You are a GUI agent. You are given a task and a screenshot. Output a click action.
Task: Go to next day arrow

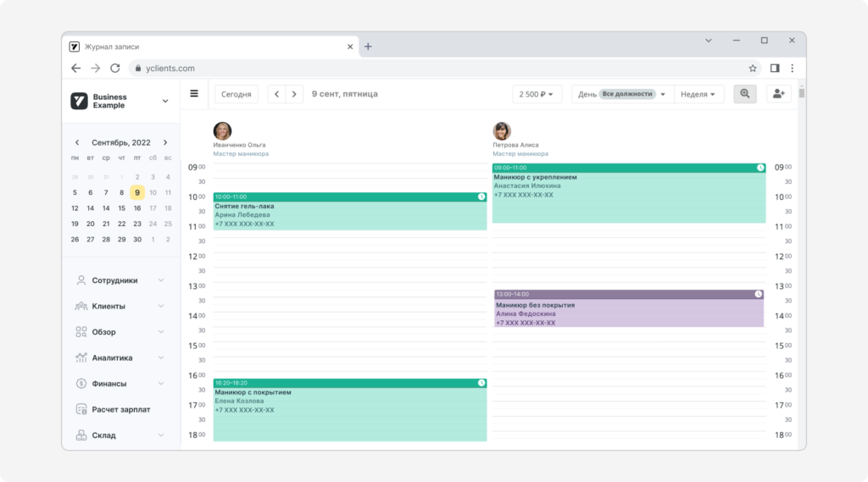coord(294,94)
